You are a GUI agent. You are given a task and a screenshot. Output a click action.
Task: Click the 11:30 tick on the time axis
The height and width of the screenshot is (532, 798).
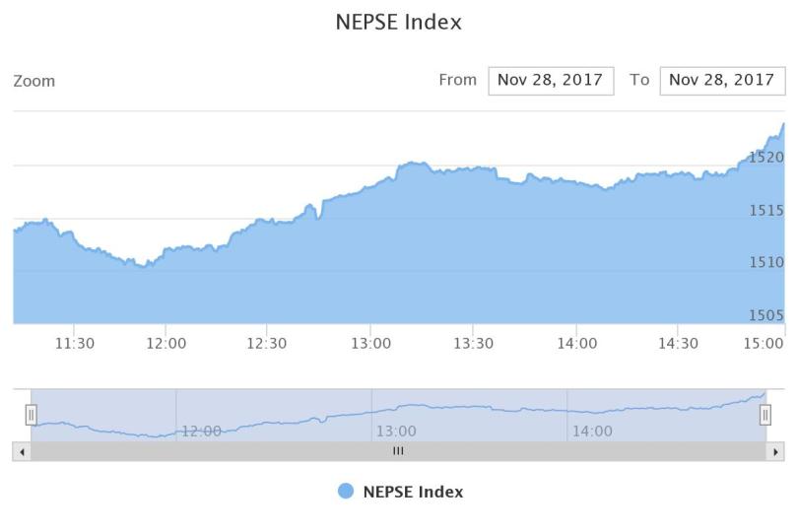pyautogui.click(x=75, y=343)
